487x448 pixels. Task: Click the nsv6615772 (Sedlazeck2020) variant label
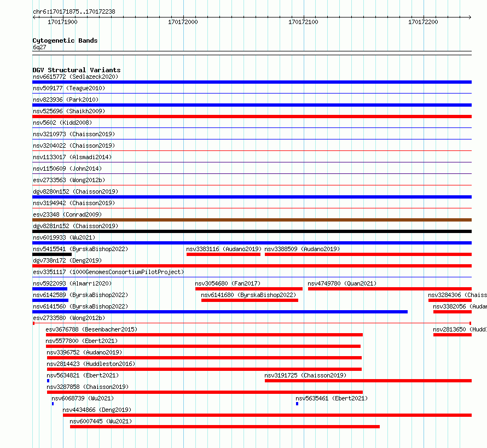tap(76, 77)
